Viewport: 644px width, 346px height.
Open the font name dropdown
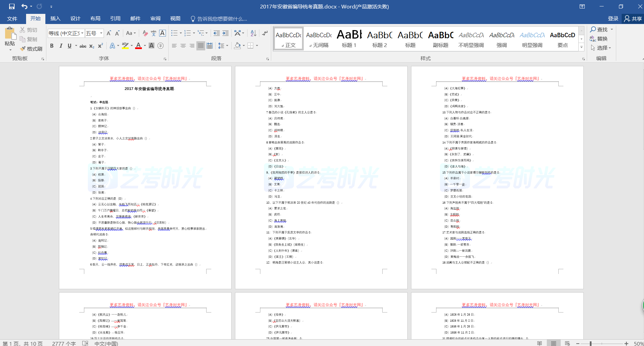(82, 33)
